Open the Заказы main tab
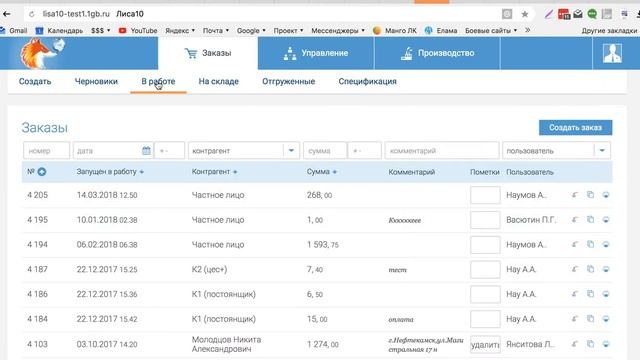Screen dimensions: 640x360 [x=208, y=53]
